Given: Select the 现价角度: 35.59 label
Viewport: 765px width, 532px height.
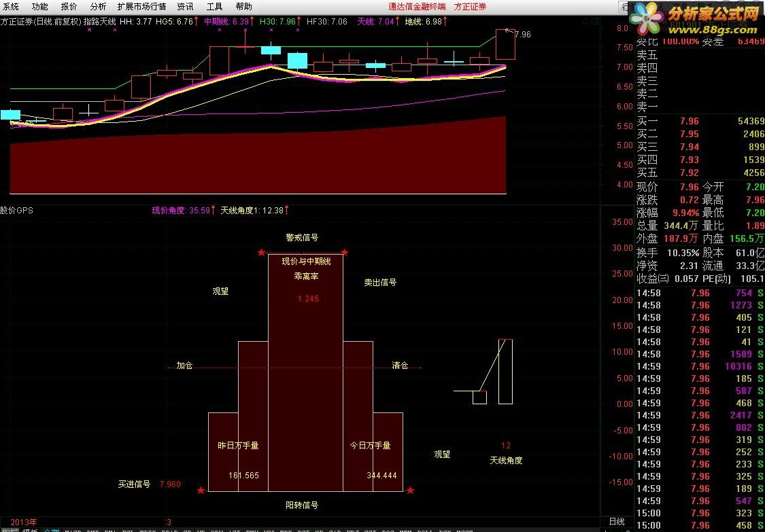Looking at the screenshot, I should click(184, 210).
